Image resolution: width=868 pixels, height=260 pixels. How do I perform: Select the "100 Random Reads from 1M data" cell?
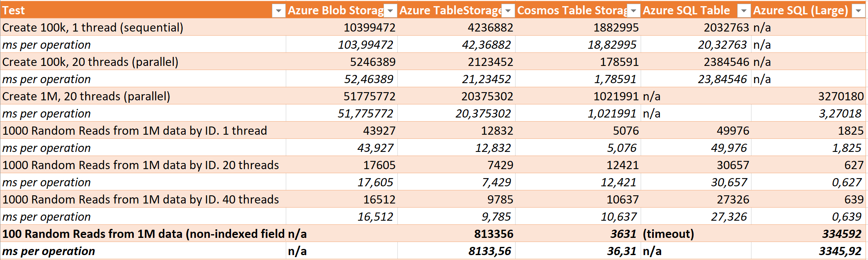tap(143, 234)
